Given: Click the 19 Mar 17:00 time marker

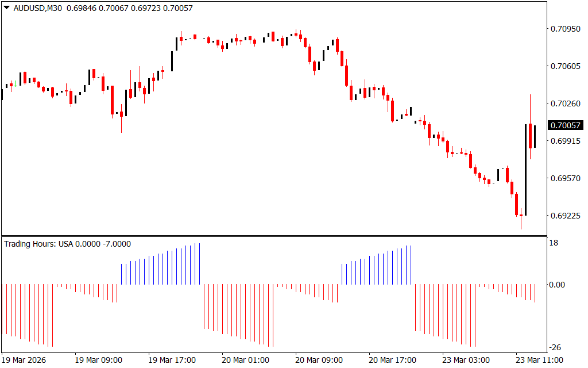Looking at the screenshot, I should click(172, 360).
